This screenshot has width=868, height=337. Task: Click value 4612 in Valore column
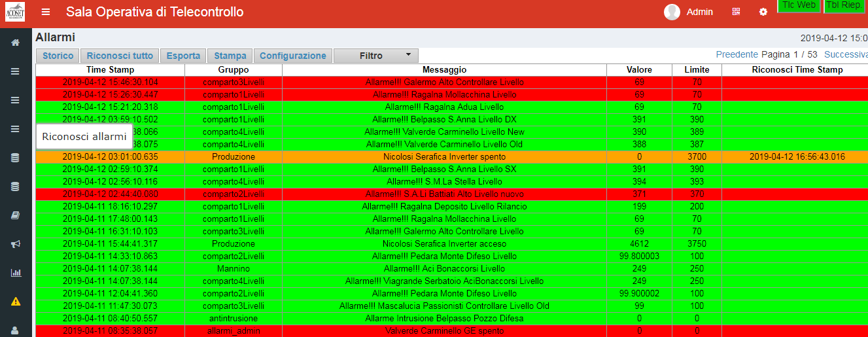(639, 244)
